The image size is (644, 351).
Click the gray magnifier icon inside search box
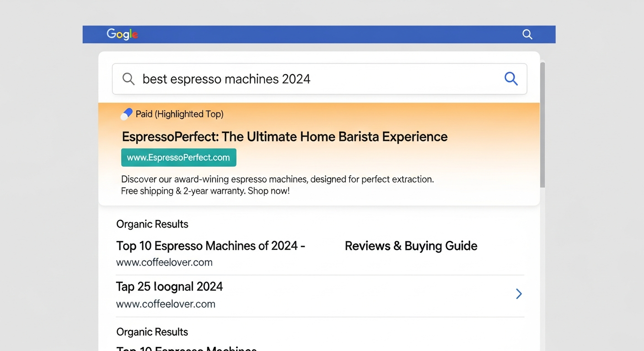129,79
